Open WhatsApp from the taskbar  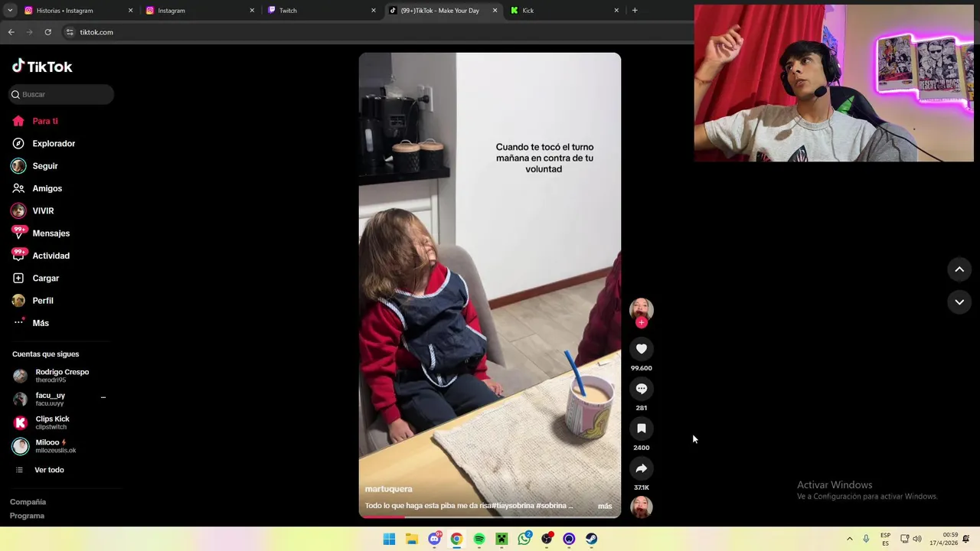(524, 539)
